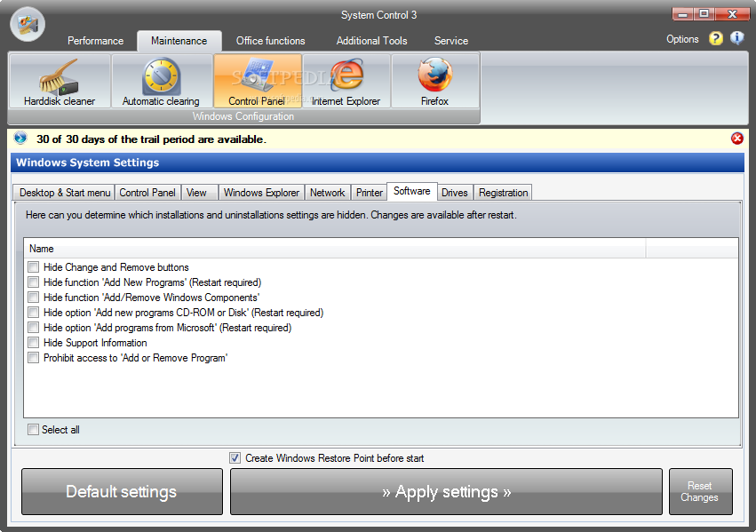Switch to the Performance tab
756x532 pixels.
click(x=95, y=41)
